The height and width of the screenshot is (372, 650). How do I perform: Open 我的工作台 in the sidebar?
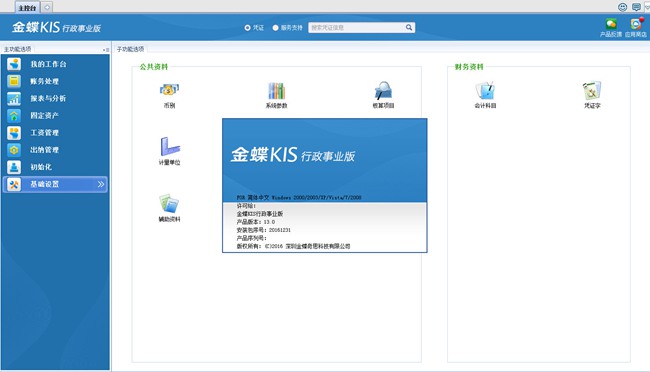[x=55, y=64]
